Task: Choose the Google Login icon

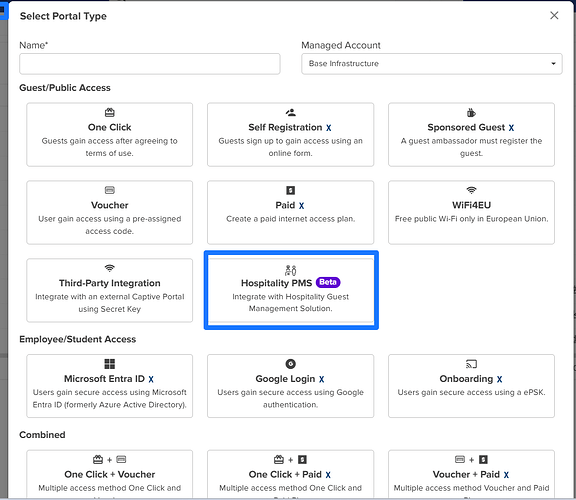Action: 291,364
